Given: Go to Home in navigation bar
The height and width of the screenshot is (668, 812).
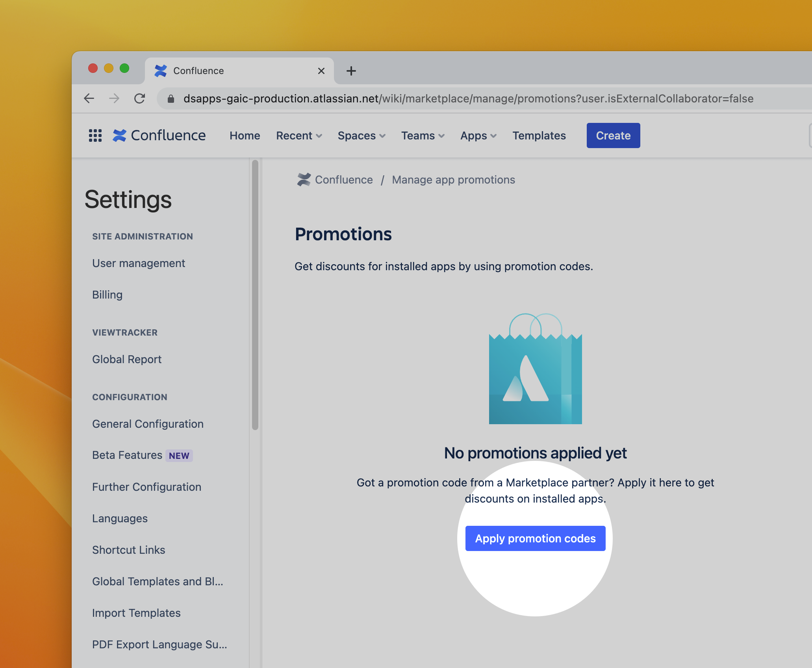Looking at the screenshot, I should click(245, 135).
